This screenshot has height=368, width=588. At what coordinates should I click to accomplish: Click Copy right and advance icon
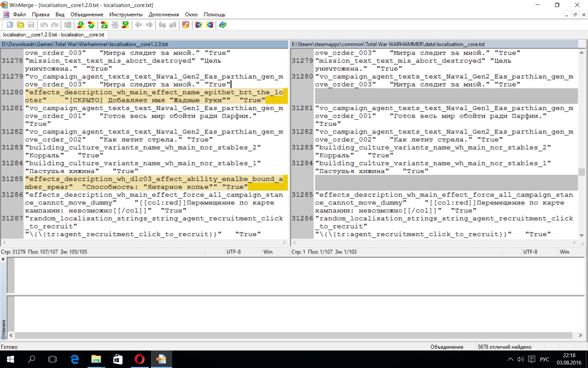162,25
